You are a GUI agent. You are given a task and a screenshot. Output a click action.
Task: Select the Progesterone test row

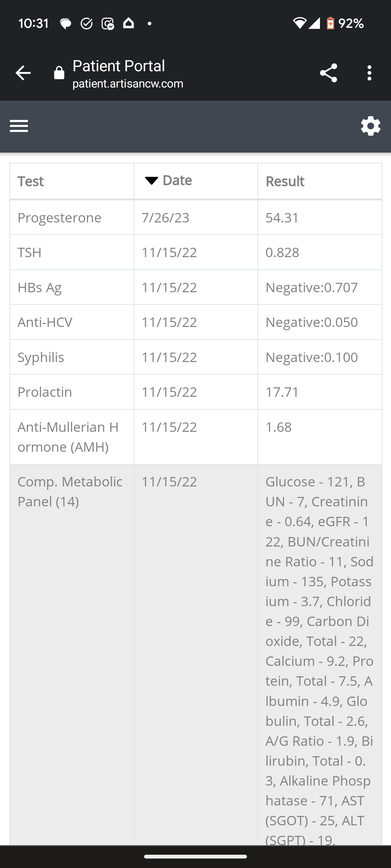pyautogui.click(x=59, y=218)
